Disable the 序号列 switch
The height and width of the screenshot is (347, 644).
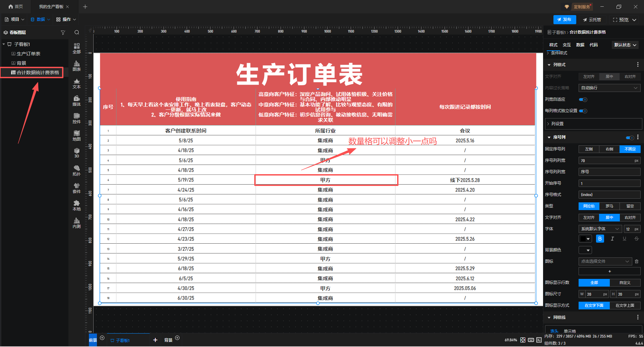tap(630, 138)
